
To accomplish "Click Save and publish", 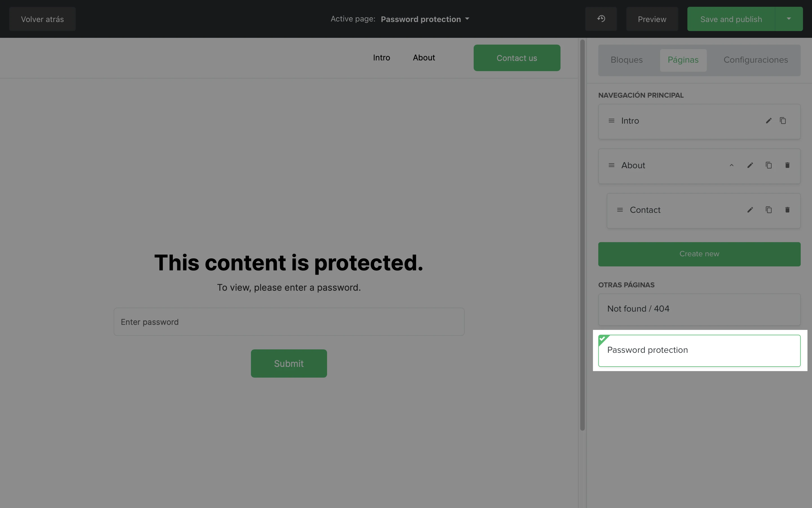I will (731, 19).
